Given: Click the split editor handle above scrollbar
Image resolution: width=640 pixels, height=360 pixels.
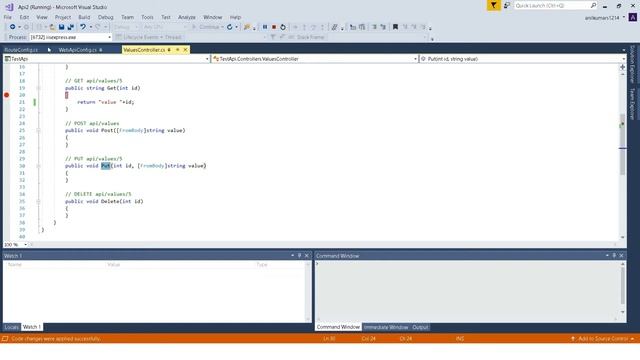Looking at the screenshot, I should [622, 67].
